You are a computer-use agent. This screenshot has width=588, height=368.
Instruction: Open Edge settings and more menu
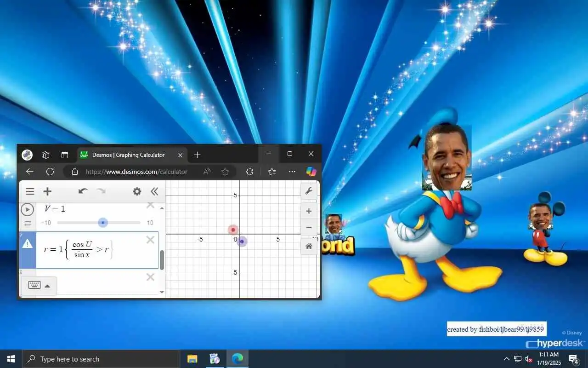pyautogui.click(x=292, y=172)
